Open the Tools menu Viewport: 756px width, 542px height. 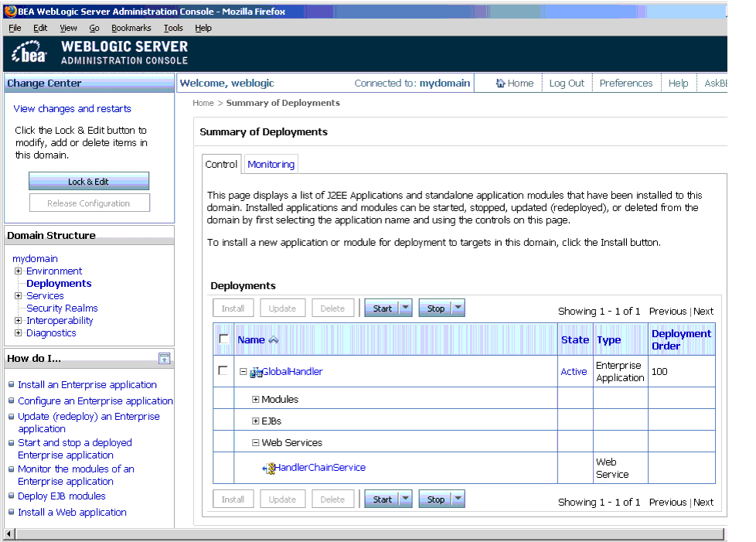pos(173,28)
